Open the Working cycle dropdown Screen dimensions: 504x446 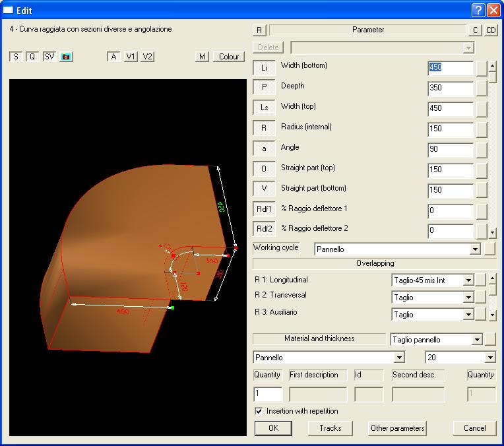(x=474, y=249)
